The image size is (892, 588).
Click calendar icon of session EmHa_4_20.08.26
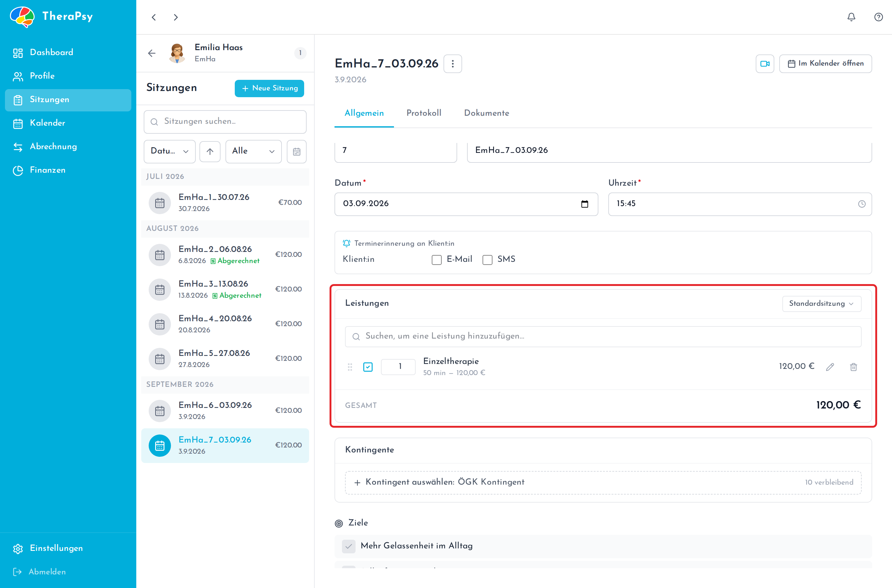click(x=160, y=324)
